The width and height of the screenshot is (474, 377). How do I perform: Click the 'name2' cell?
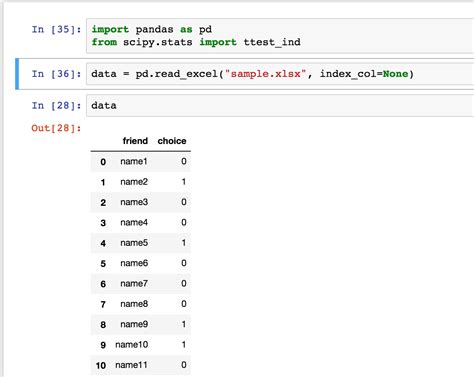[x=134, y=182]
